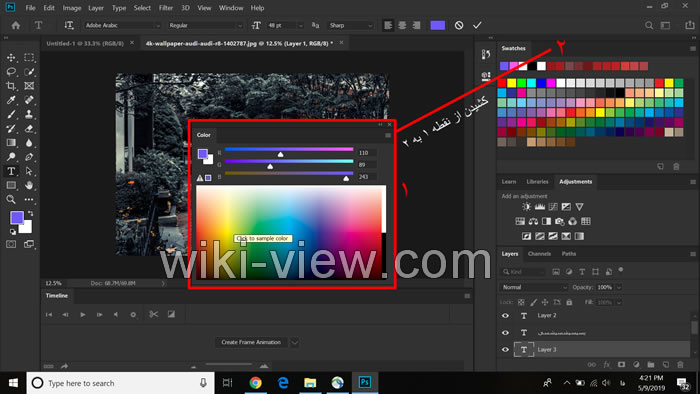Click the text color swatch in options bar

click(x=438, y=25)
